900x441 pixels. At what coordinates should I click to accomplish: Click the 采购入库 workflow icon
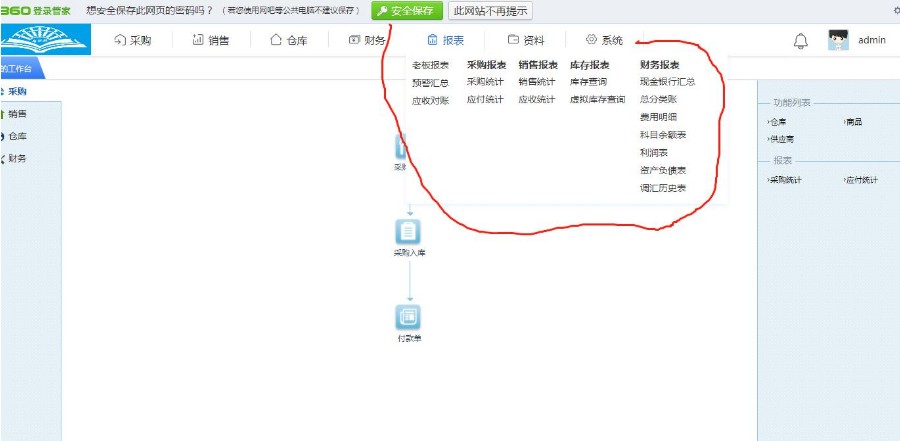[409, 232]
